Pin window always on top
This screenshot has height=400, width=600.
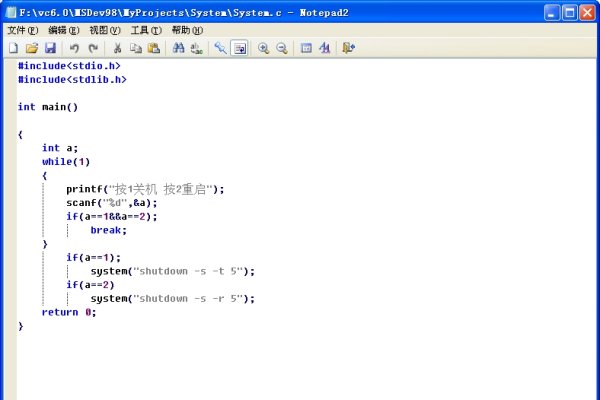click(220, 48)
